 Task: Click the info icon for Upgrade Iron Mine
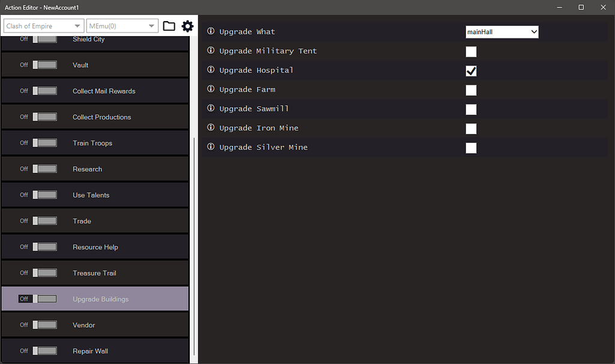210,128
